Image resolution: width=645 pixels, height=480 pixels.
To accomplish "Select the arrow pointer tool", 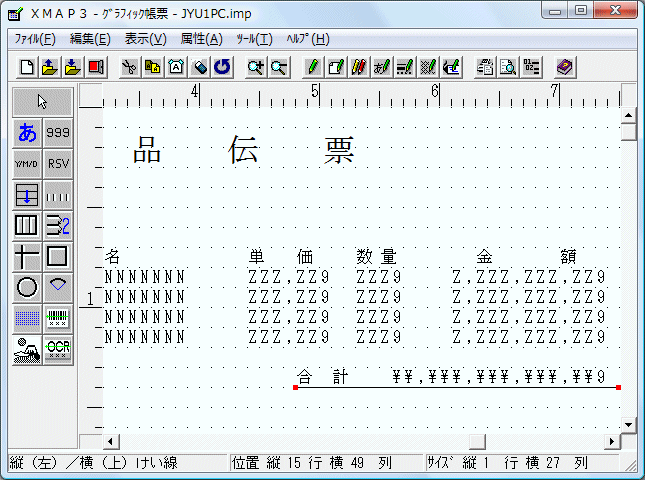I will [43, 102].
